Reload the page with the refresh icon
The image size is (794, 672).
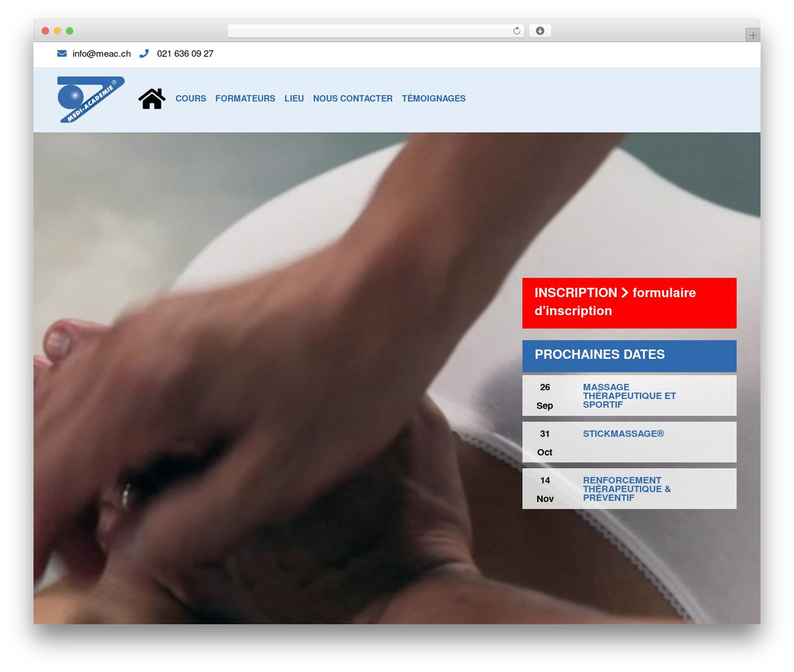tap(516, 31)
